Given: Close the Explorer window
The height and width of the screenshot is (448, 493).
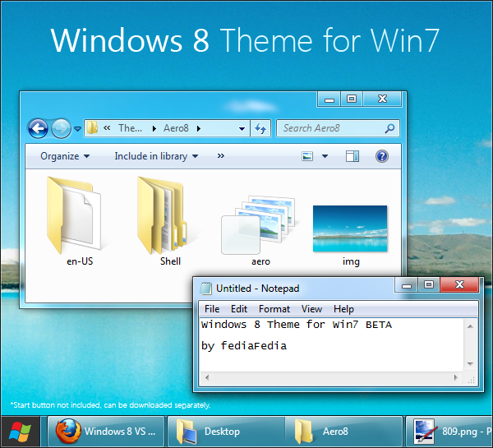Looking at the screenshot, I should click(382, 99).
